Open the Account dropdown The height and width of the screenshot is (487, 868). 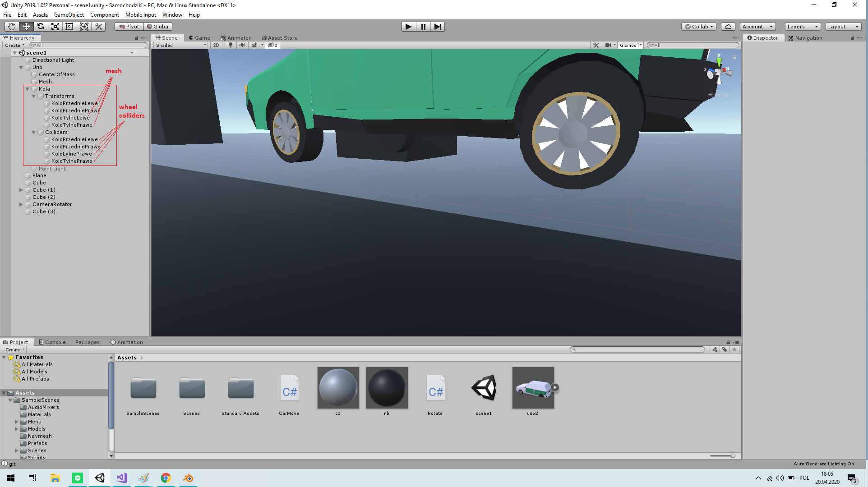(757, 27)
